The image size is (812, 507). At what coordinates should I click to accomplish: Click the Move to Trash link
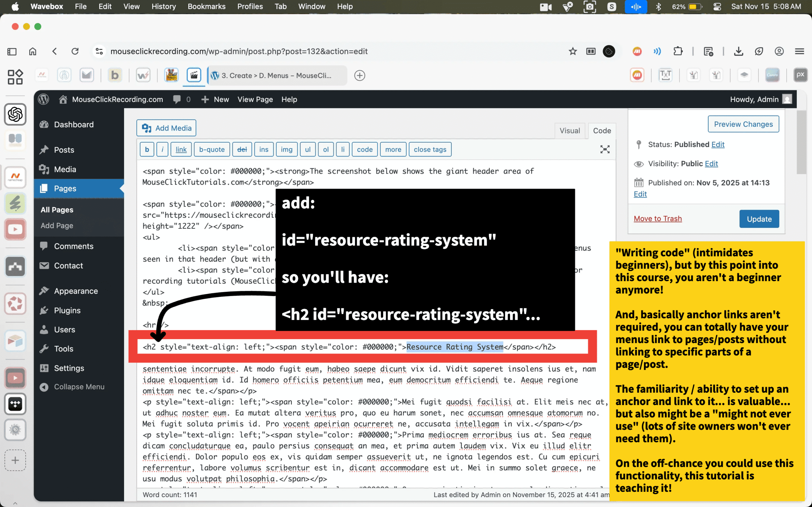point(657,219)
